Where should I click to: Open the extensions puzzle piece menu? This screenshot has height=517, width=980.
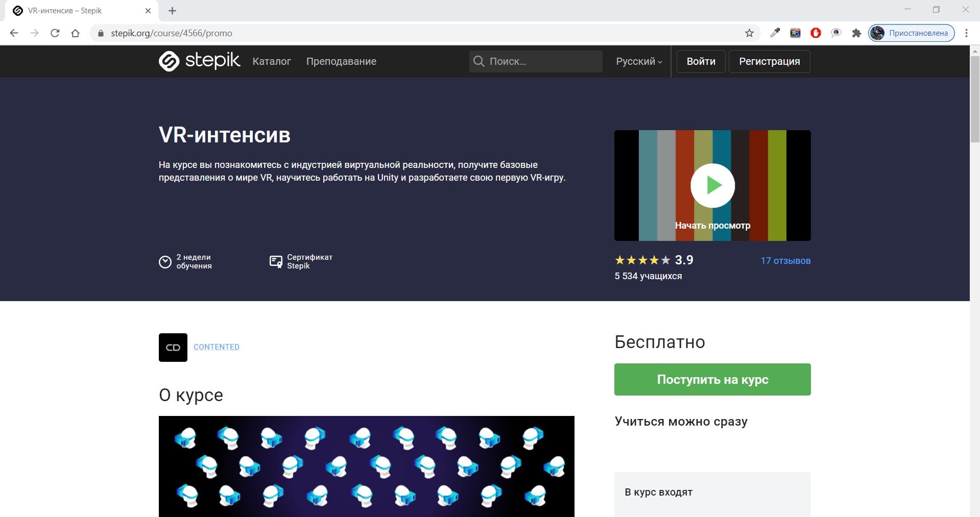tap(857, 33)
